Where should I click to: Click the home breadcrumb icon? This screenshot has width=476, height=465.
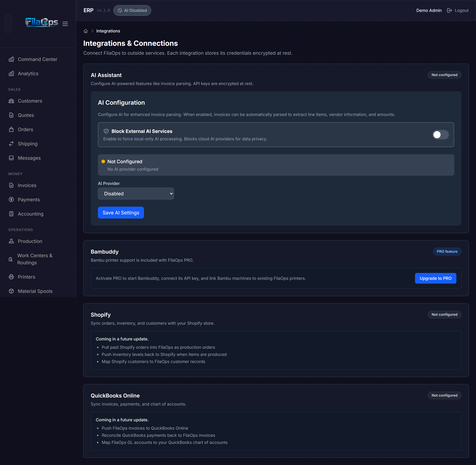86,31
